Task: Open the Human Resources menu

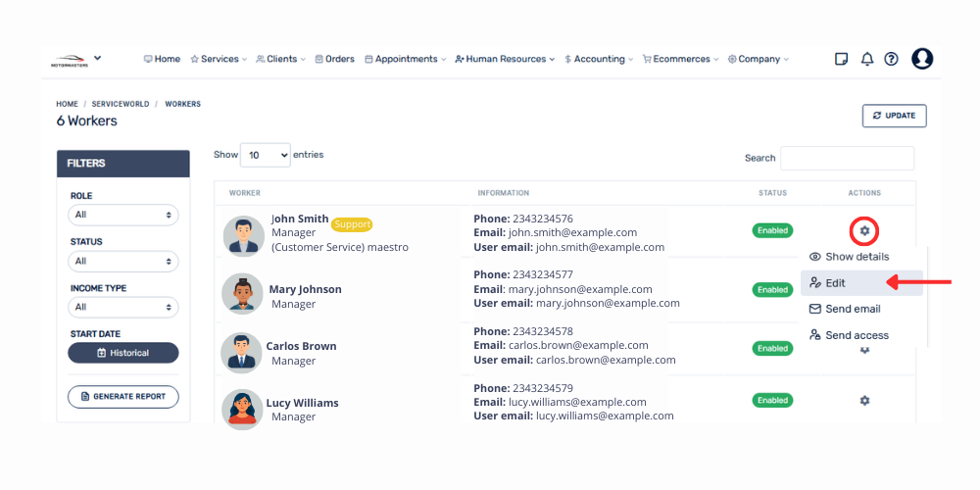Action: pos(505,59)
